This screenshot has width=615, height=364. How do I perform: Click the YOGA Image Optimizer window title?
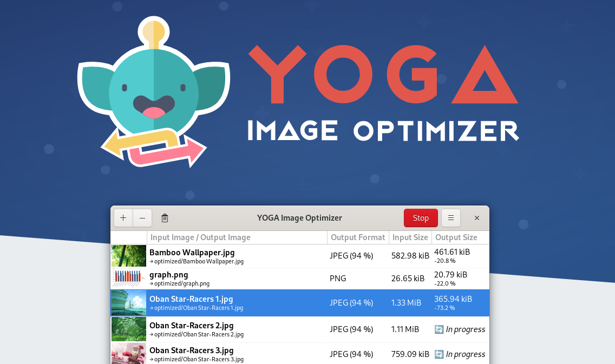point(300,218)
